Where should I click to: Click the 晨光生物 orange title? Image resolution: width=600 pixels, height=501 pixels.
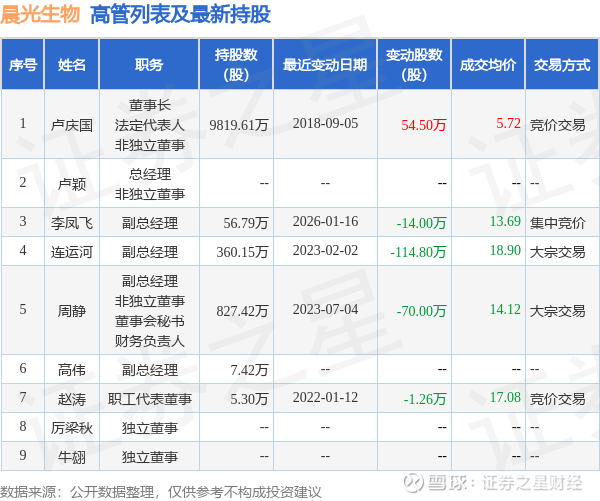click(40, 15)
